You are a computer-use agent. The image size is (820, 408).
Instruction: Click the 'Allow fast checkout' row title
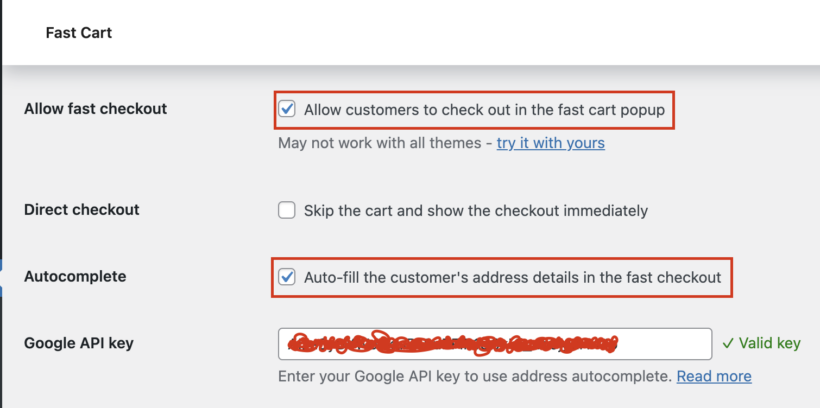click(x=95, y=109)
